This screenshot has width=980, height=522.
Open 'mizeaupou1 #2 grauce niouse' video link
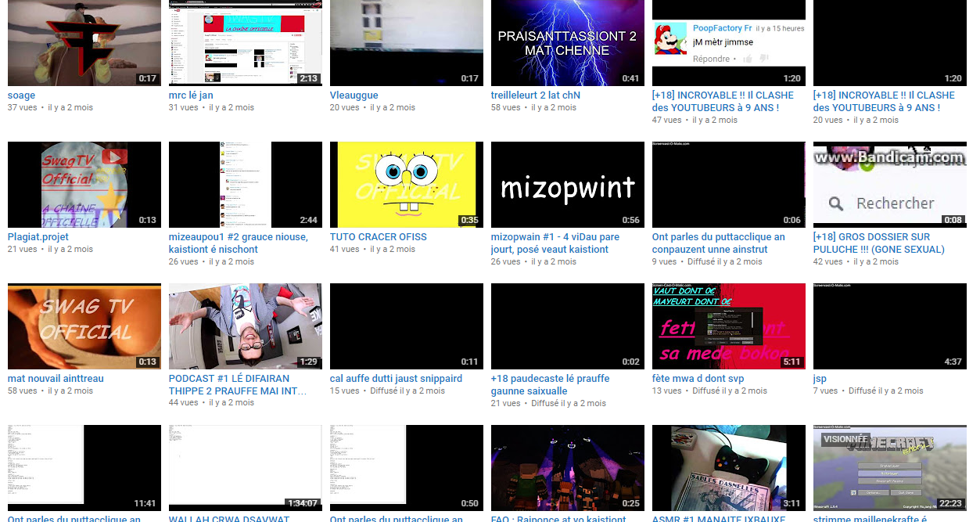[238, 237]
